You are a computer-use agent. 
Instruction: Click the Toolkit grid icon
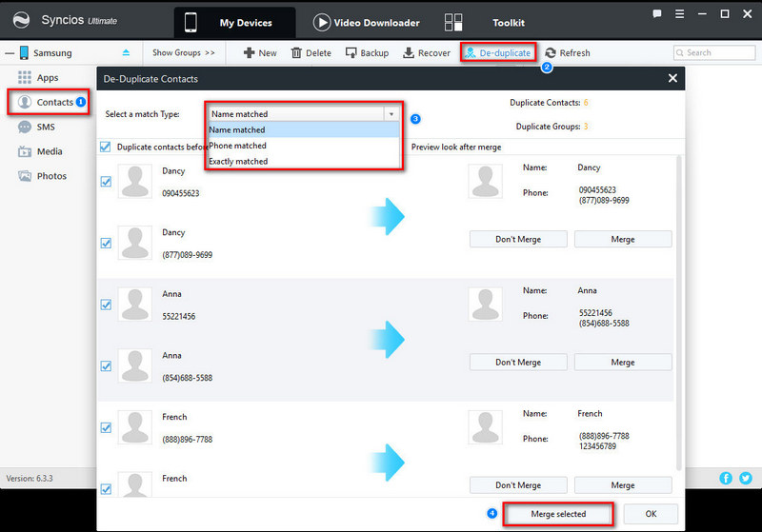point(453,22)
